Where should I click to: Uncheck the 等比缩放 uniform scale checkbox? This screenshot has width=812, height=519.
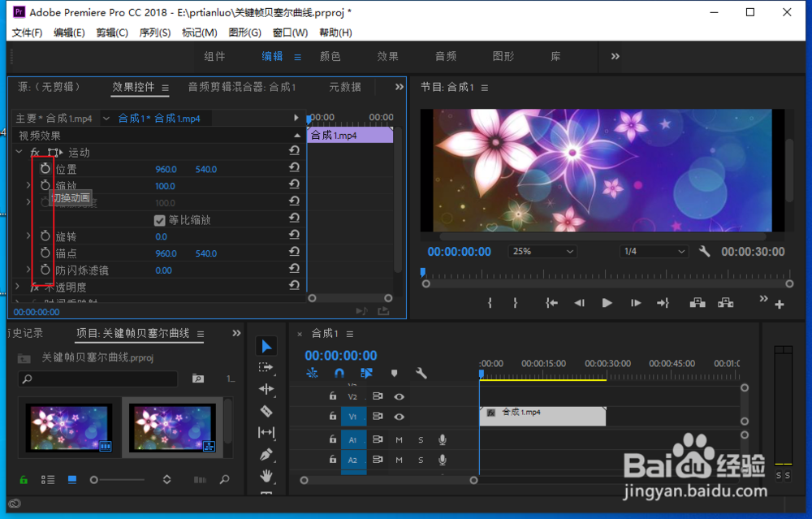(x=159, y=220)
